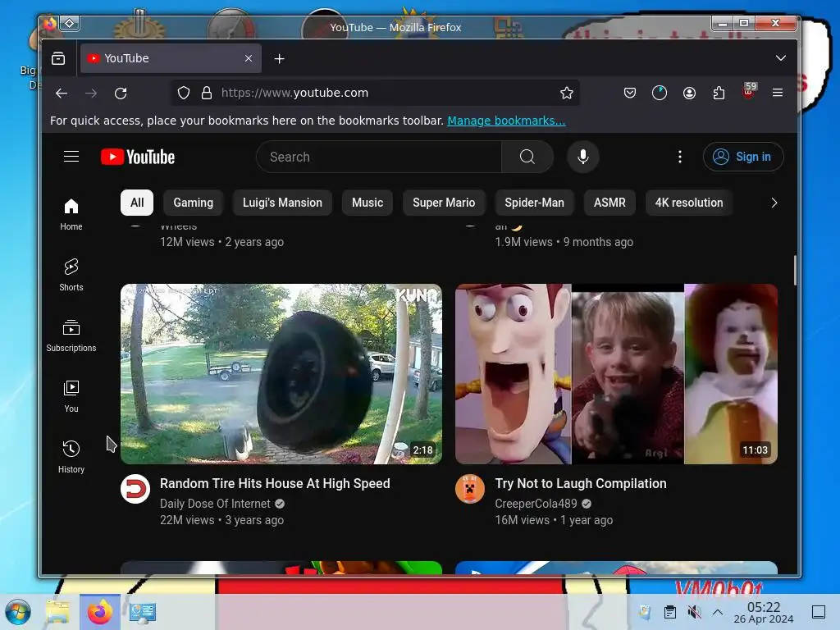Select the All filter chip
Screen dimensions: 840x630
click(x=137, y=203)
